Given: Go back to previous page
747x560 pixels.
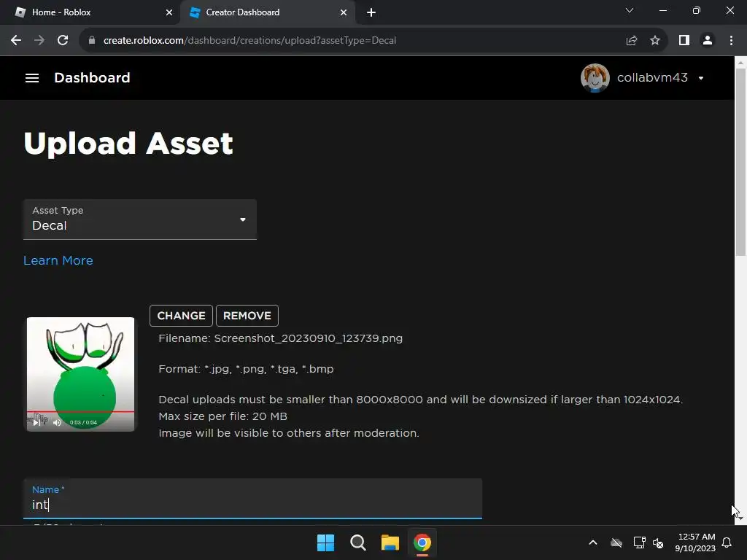Looking at the screenshot, I should coord(16,41).
